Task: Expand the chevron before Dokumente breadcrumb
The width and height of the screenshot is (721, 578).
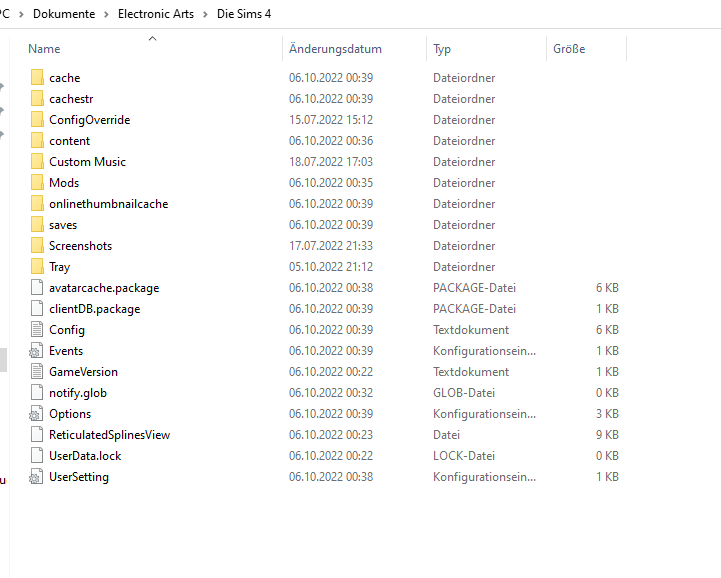Action: pyautogui.click(x=21, y=14)
